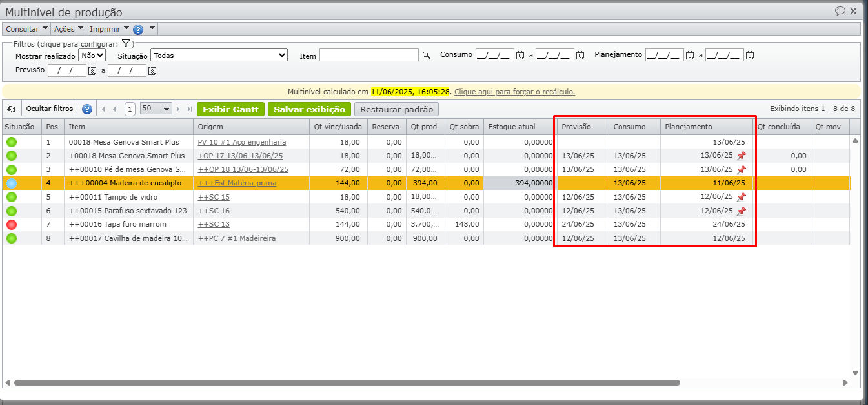Click the horizontal scrollbar below the grid
The height and width of the screenshot is (405, 868).
pyautogui.click(x=347, y=382)
